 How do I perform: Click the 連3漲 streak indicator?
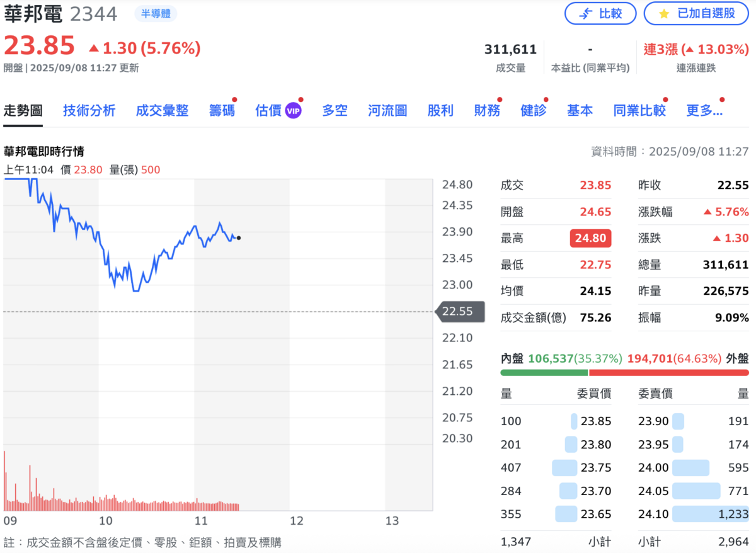(696, 49)
